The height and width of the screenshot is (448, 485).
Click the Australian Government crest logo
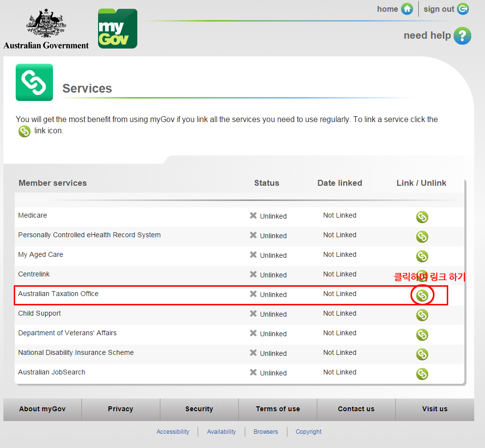[46, 29]
